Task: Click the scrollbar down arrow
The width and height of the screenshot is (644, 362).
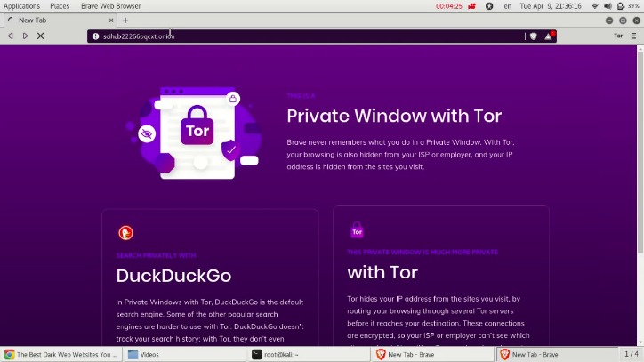Action: click(640, 342)
